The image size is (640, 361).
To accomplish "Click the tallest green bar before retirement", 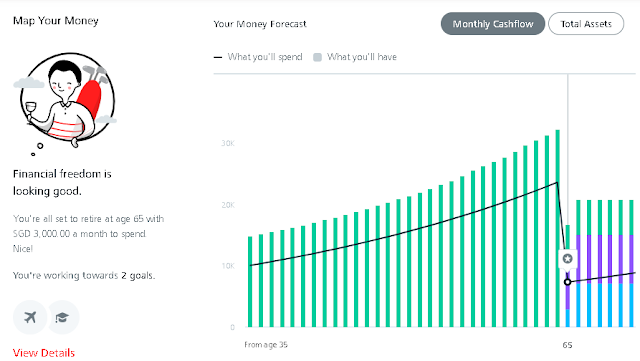I will (x=558, y=229).
